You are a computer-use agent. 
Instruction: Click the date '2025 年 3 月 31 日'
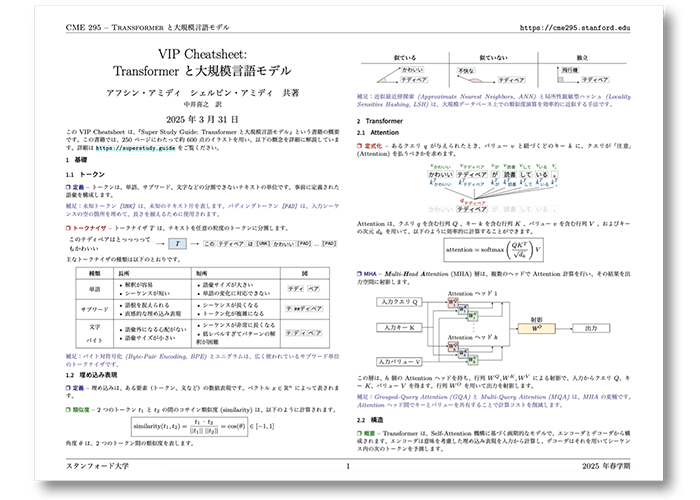(202, 120)
